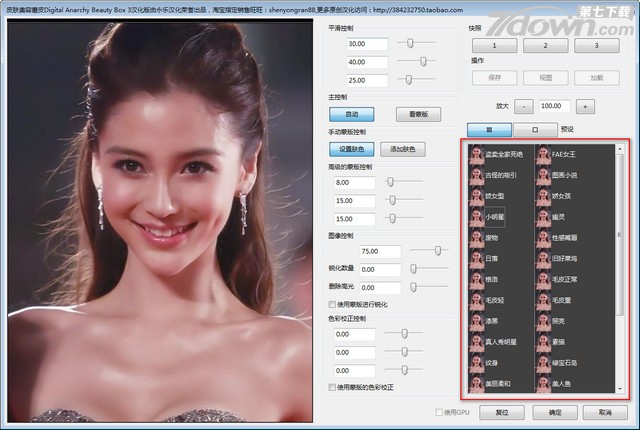Toggle 使用蒙版的色彩校正 checkbox

(333, 387)
